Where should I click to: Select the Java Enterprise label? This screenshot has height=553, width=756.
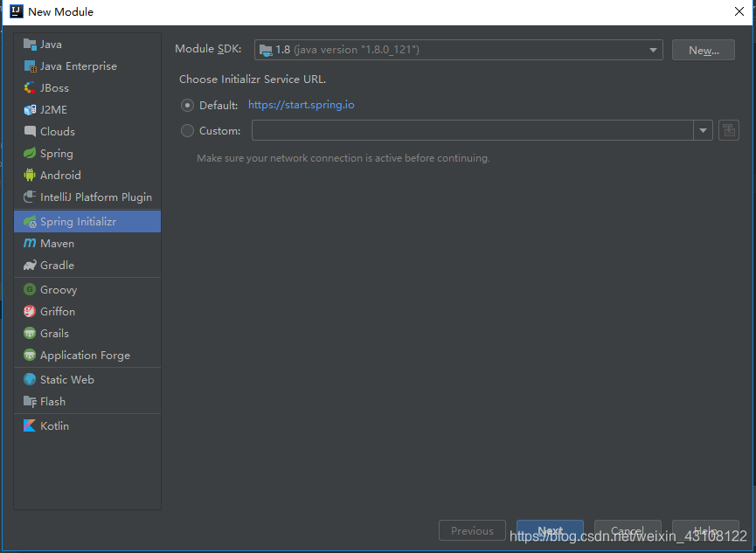(x=79, y=66)
